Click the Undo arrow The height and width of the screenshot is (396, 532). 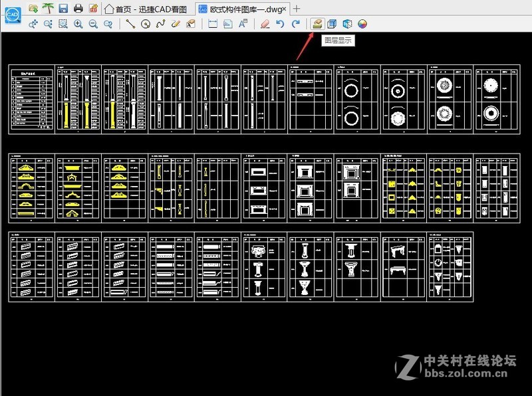point(280,24)
